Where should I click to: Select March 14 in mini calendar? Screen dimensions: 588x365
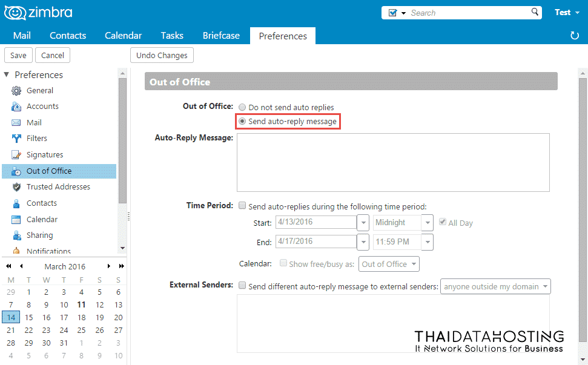click(x=11, y=317)
